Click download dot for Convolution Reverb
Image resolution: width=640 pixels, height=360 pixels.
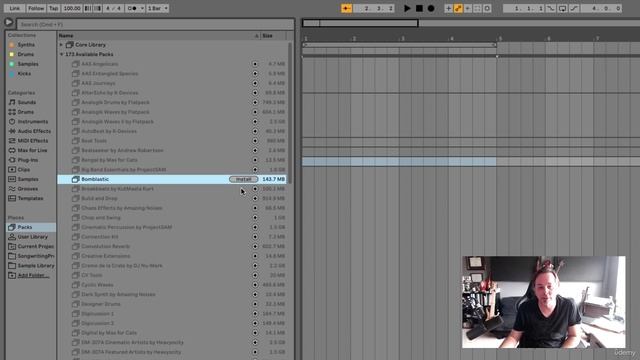(255, 247)
